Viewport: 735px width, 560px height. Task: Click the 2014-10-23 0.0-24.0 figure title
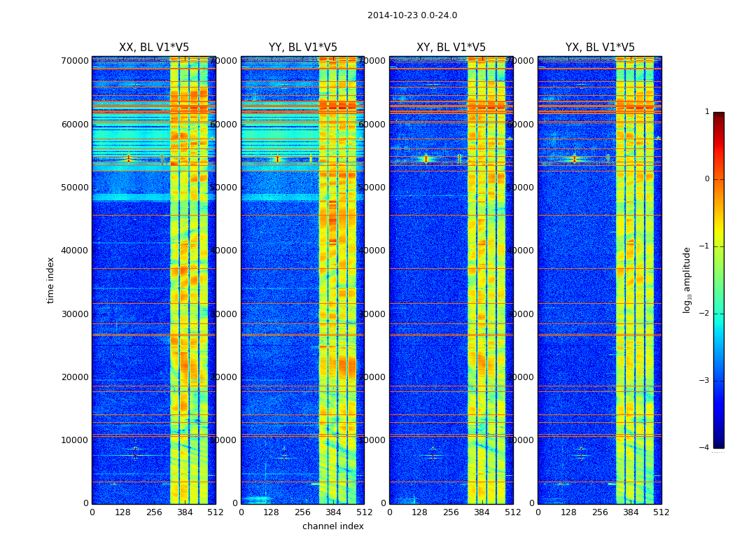click(x=412, y=15)
